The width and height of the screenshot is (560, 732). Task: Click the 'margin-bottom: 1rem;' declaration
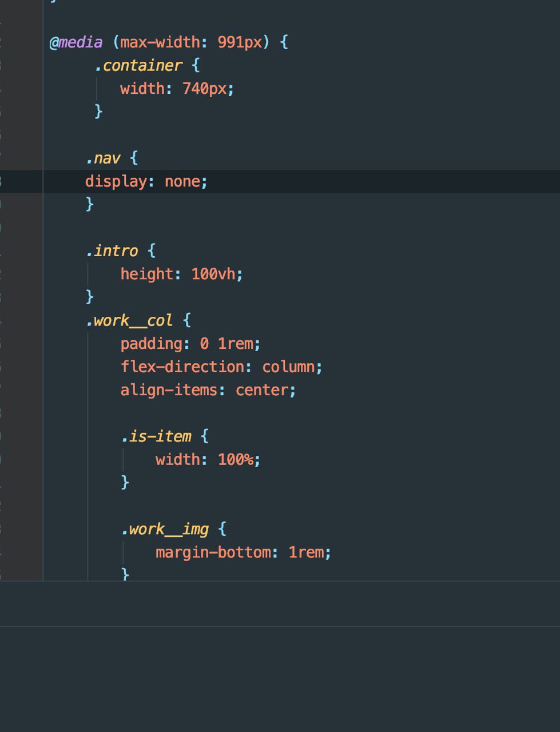pyautogui.click(x=244, y=552)
